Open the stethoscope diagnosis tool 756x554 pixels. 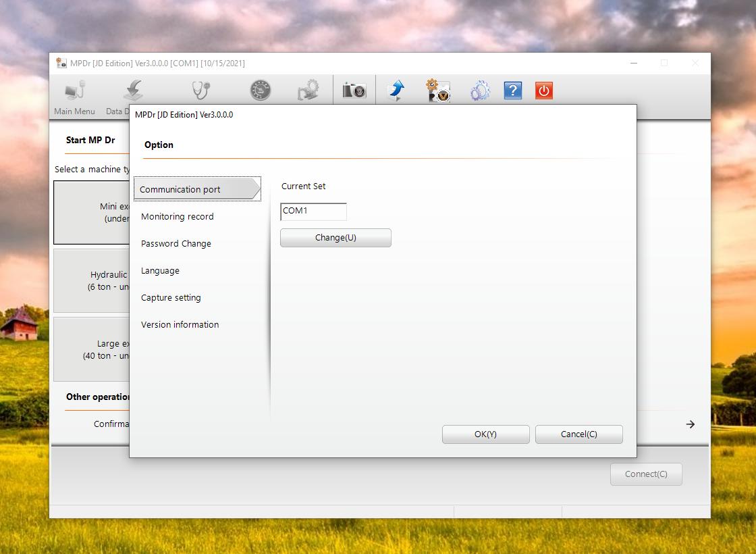tap(200, 90)
